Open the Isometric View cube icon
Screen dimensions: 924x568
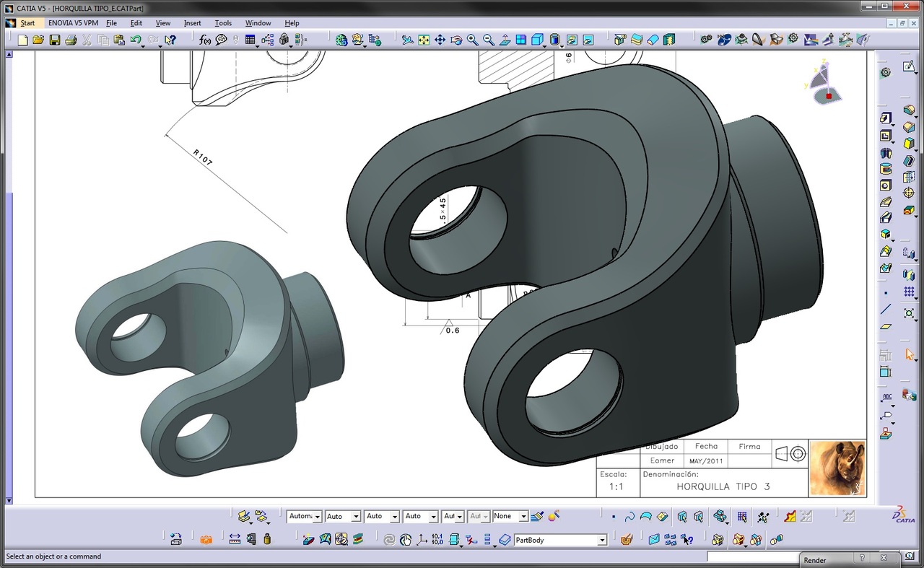537,40
